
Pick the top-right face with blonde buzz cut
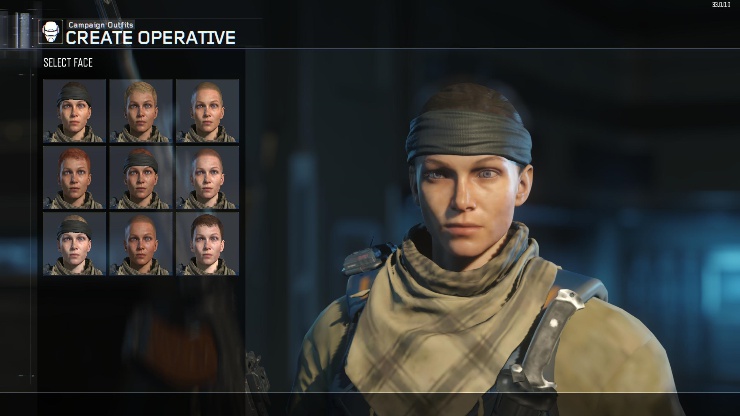(x=207, y=111)
